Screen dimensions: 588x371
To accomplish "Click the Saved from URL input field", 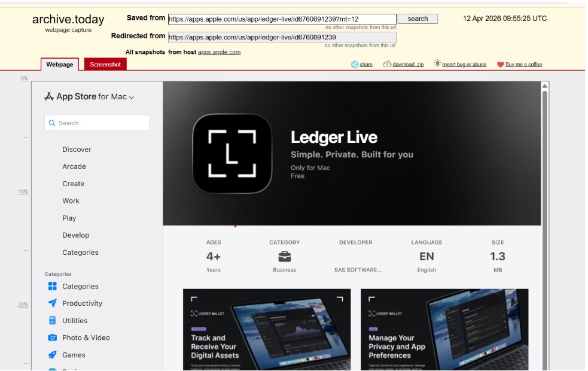I will (282, 19).
